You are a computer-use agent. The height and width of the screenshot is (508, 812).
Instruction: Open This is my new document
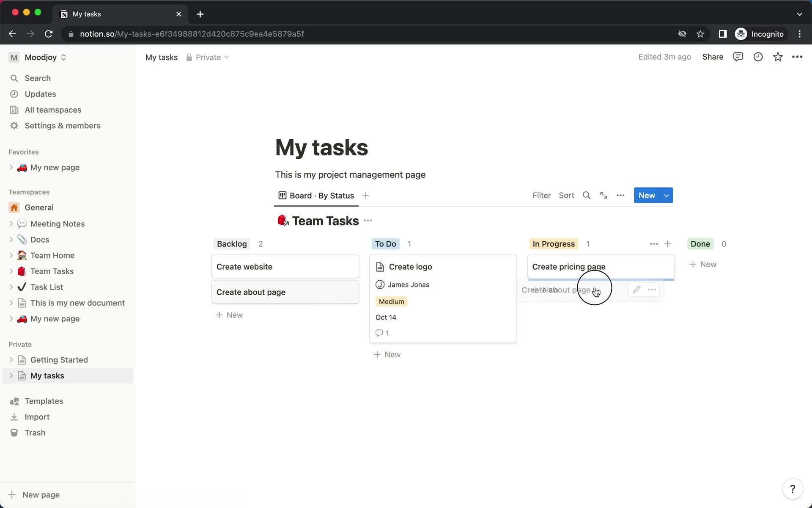tap(77, 303)
